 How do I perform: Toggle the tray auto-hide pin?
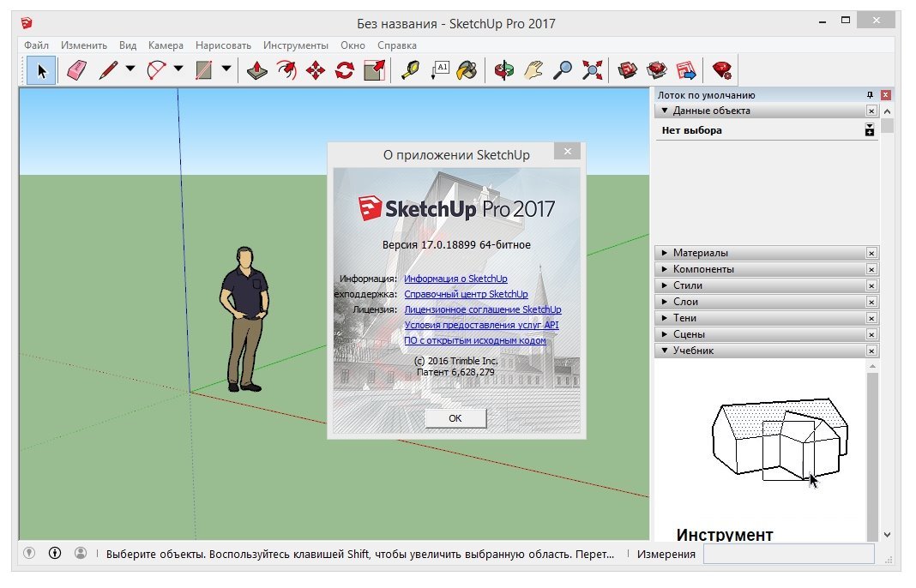870,94
